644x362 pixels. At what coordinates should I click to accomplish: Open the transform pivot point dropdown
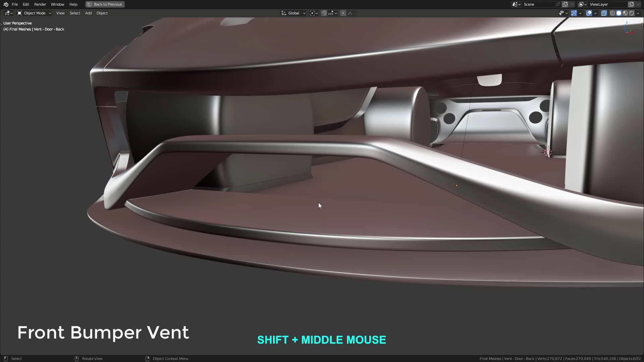[314, 13]
